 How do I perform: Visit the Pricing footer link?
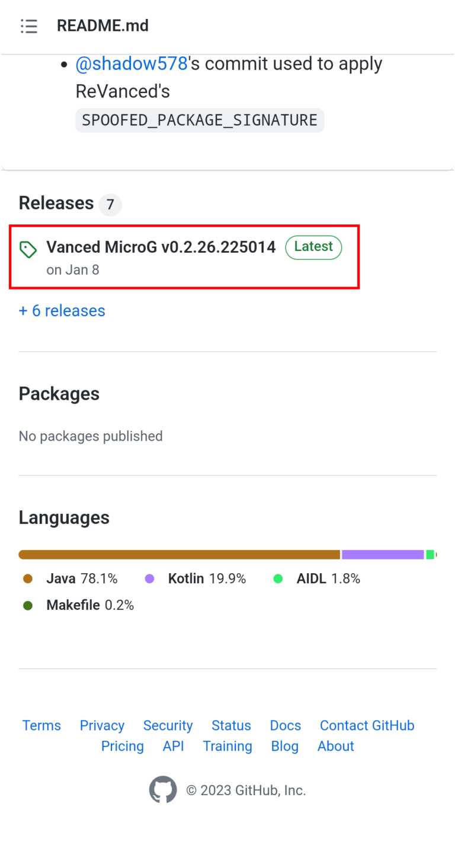(x=123, y=746)
